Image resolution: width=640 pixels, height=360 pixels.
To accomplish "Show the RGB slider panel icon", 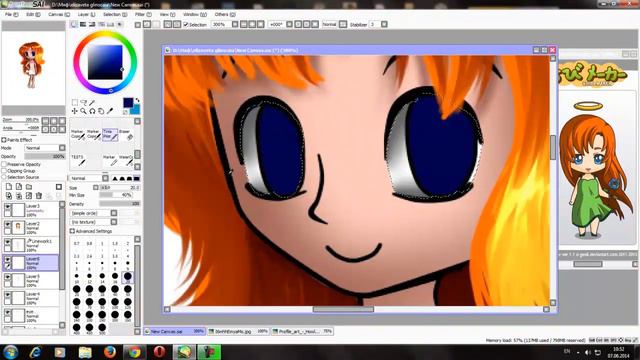I will (83, 24).
